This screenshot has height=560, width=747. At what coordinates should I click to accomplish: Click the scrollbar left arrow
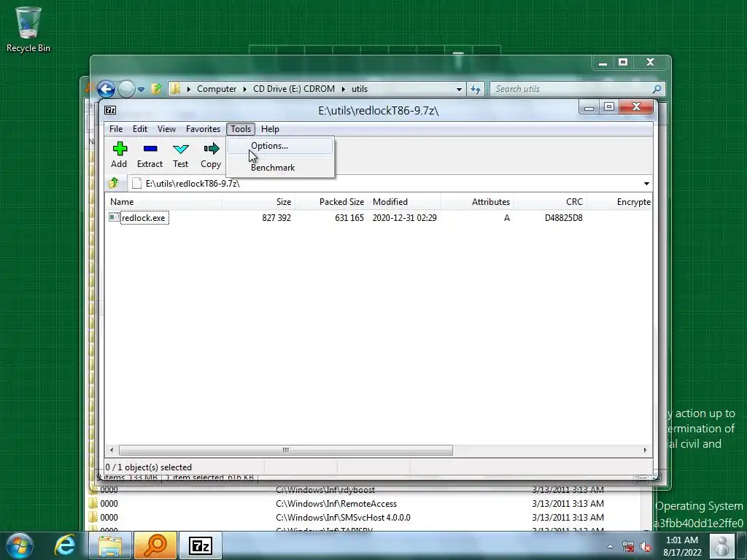coord(112,450)
